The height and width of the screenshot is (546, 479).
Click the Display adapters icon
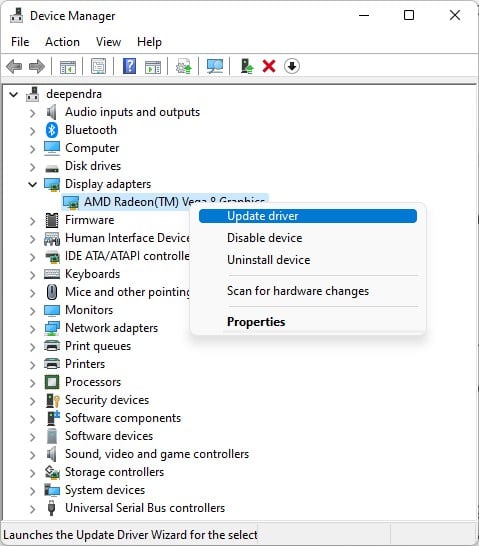coord(52,184)
